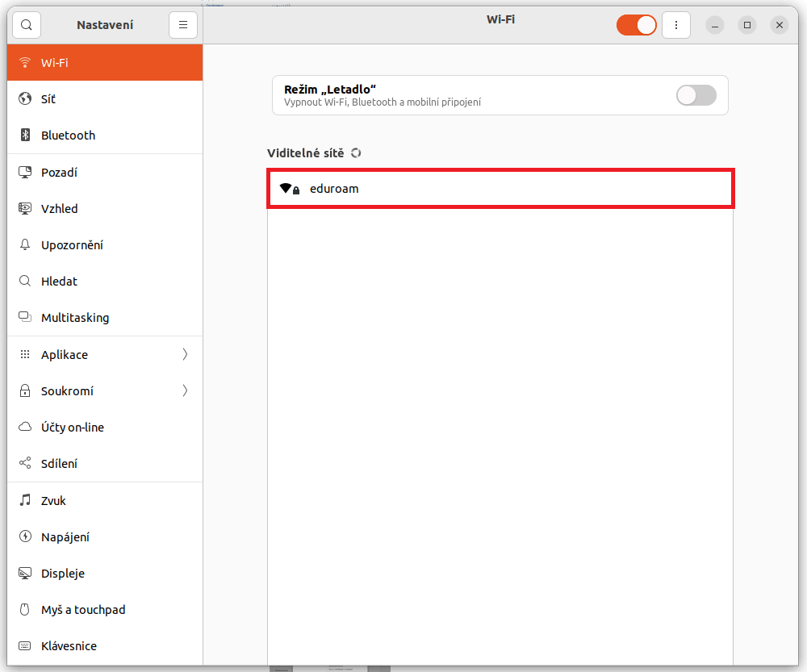
Task: Turn off the Wi-Fi switch in the header
Action: [636, 25]
